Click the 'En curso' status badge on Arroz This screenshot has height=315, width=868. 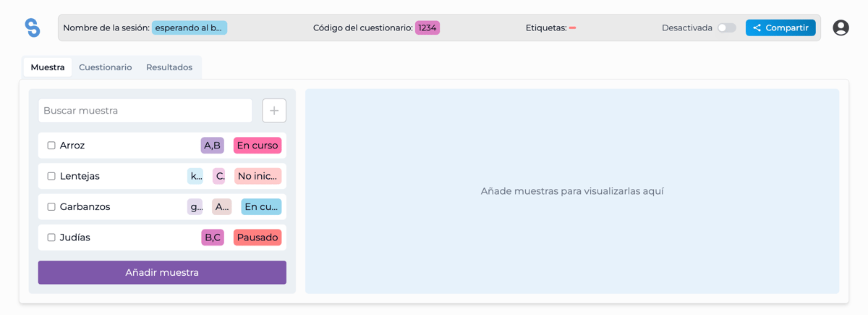[x=258, y=146]
